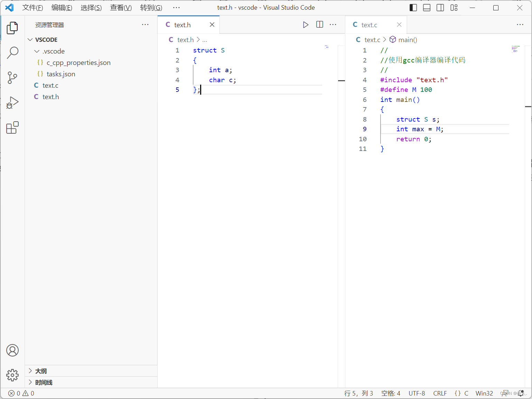Open the Run and Debug view
Image resolution: width=532 pixels, height=399 pixels.
(x=12, y=103)
